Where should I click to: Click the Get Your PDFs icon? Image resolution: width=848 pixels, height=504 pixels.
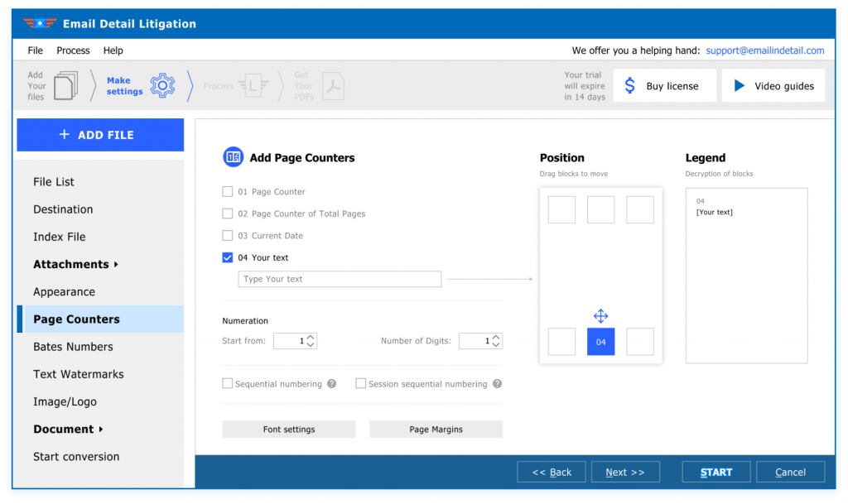point(333,85)
